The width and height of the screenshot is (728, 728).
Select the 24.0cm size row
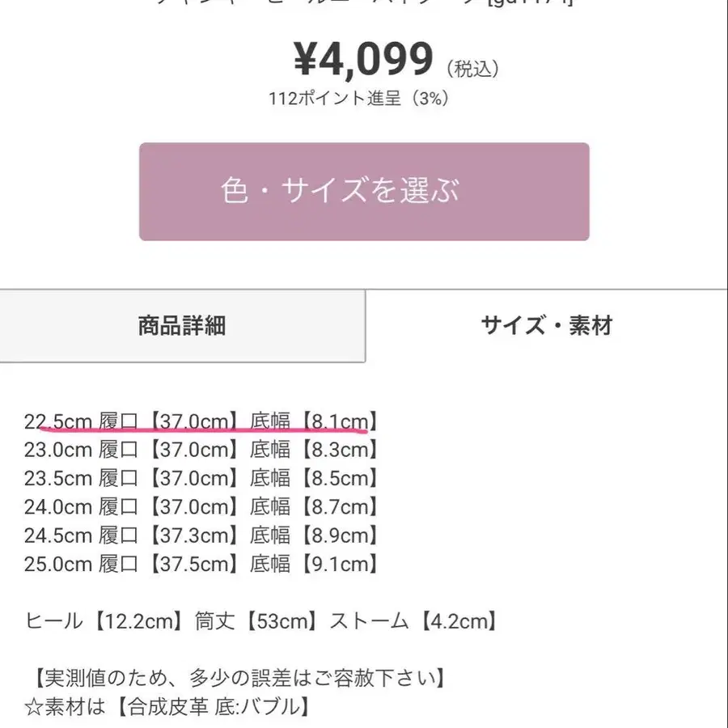pyautogui.click(x=200, y=506)
